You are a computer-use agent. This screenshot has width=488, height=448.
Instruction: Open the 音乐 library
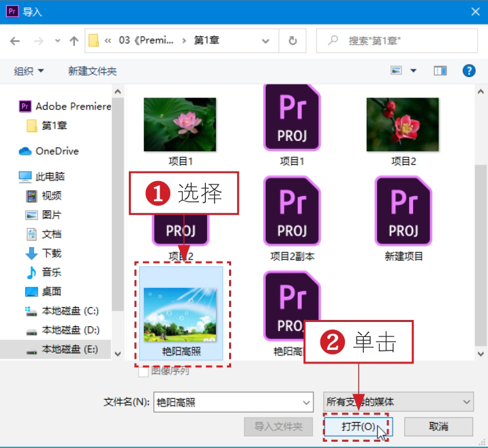(44, 272)
